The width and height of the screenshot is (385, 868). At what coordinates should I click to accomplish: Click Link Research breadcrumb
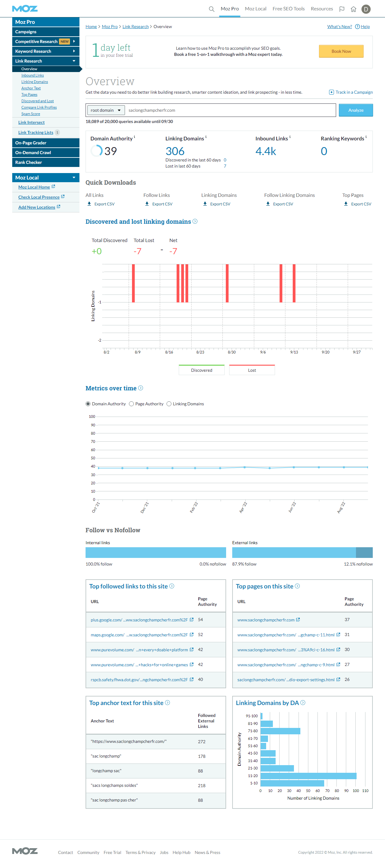[x=135, y=27]
